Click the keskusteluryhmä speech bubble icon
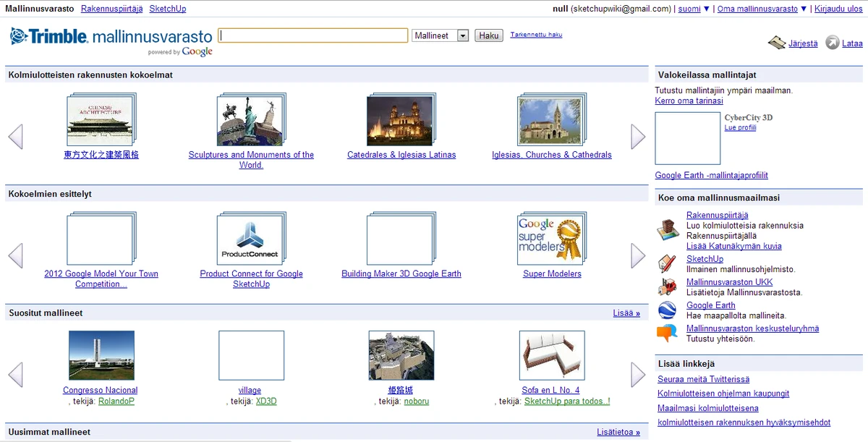 tap(667, 331)
